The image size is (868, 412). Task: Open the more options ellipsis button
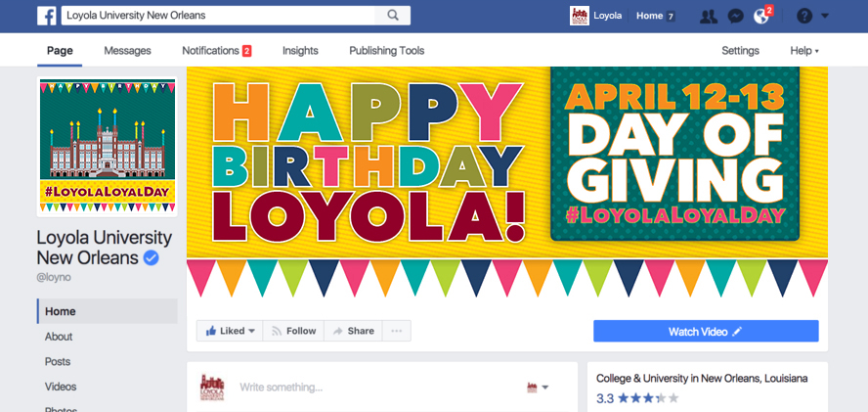[396, 331]
